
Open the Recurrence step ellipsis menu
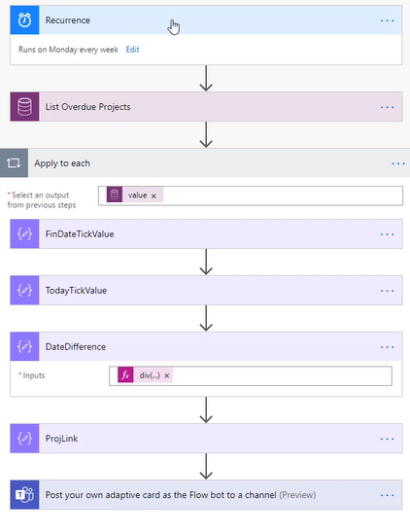tap(387, 20)
